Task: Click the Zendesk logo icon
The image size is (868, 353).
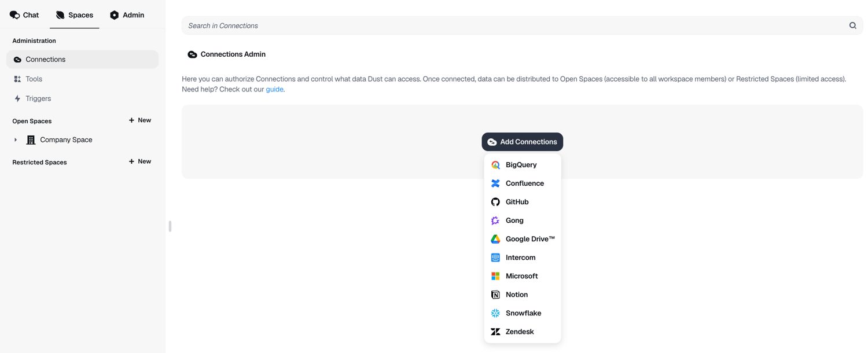Action: 495,332
